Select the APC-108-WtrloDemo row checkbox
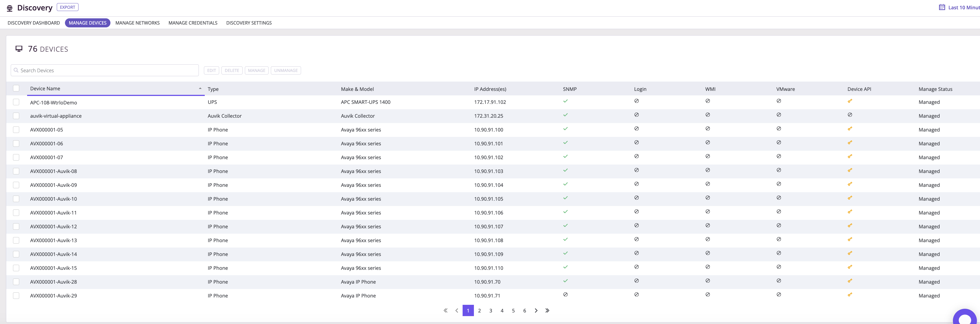The width and height of the screenshot is (980, 324). tap(16, 102)
